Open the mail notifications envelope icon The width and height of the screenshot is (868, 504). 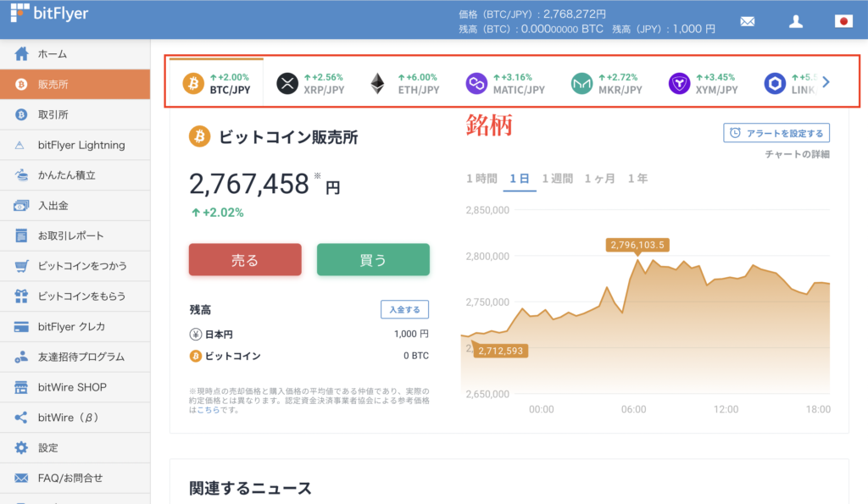[x=747, y=21]
